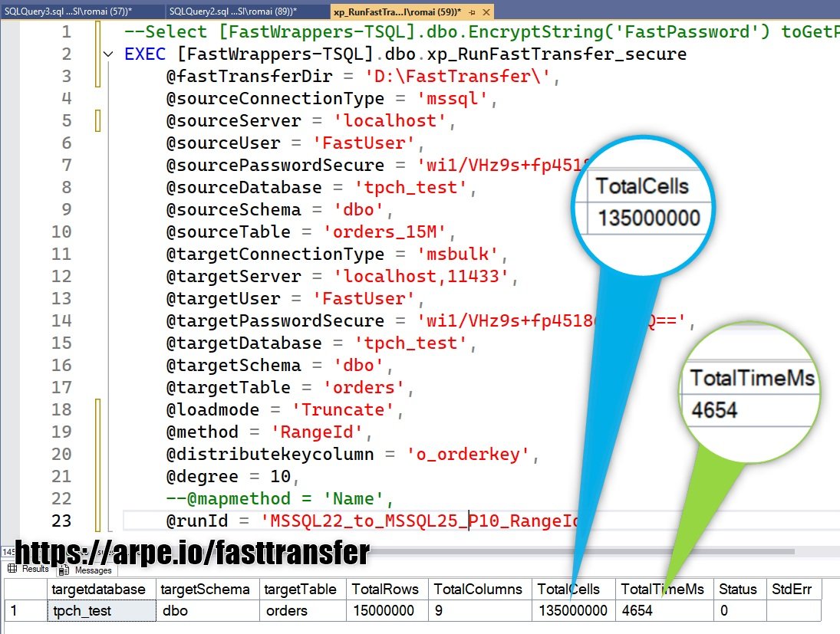
Task: Click the 'orders_15M' string on line 10
Action: 384,232
